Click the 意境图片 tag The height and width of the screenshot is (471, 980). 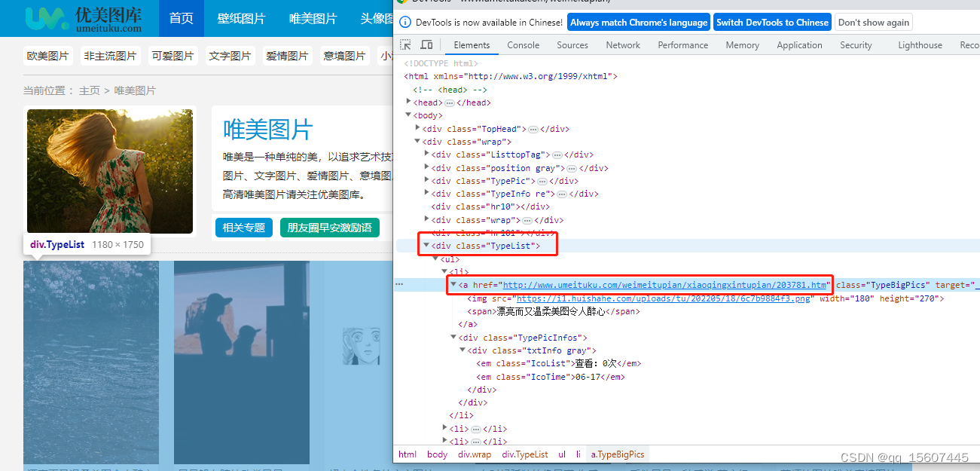(344, 56)
